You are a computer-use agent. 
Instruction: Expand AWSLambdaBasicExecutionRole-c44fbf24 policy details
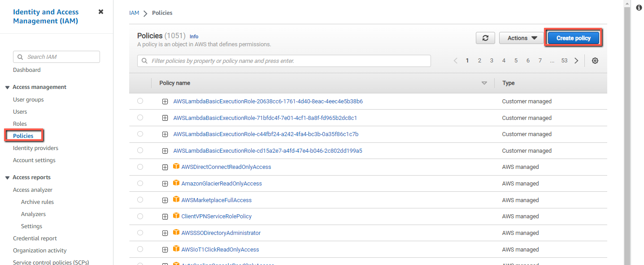[165, 134]
